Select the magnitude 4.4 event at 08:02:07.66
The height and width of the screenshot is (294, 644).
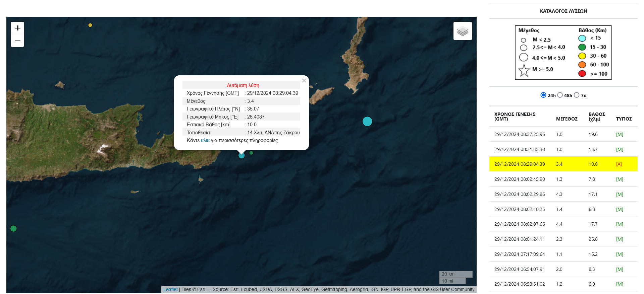click(x=520, y=224)
